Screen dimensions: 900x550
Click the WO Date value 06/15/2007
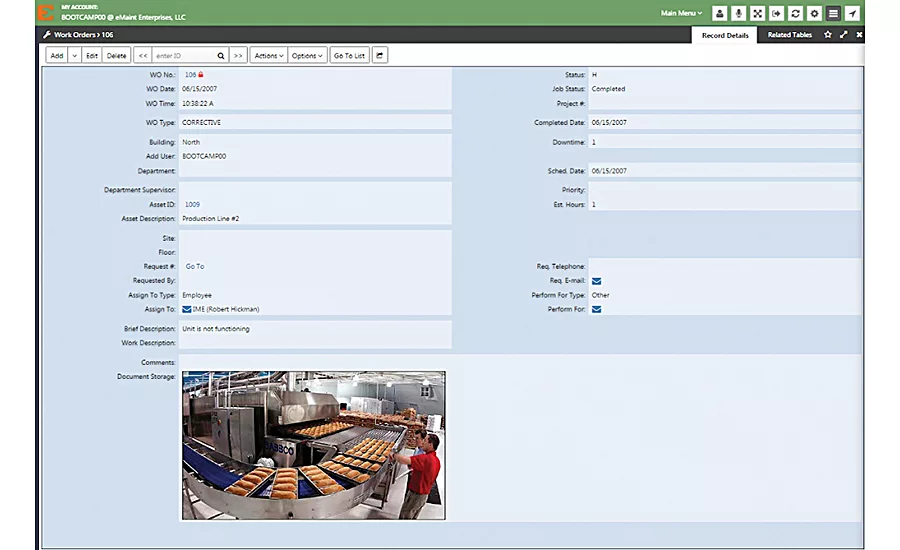(x=200, y=89)
